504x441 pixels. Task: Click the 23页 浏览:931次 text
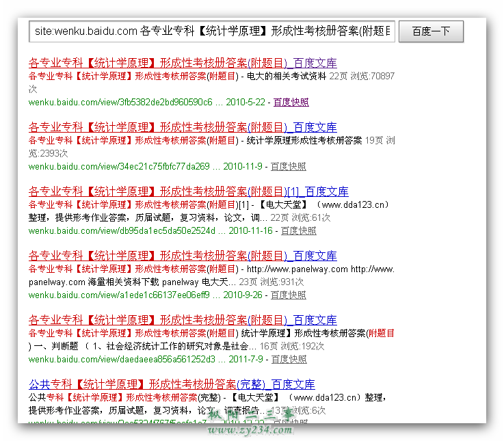(271, 282)
